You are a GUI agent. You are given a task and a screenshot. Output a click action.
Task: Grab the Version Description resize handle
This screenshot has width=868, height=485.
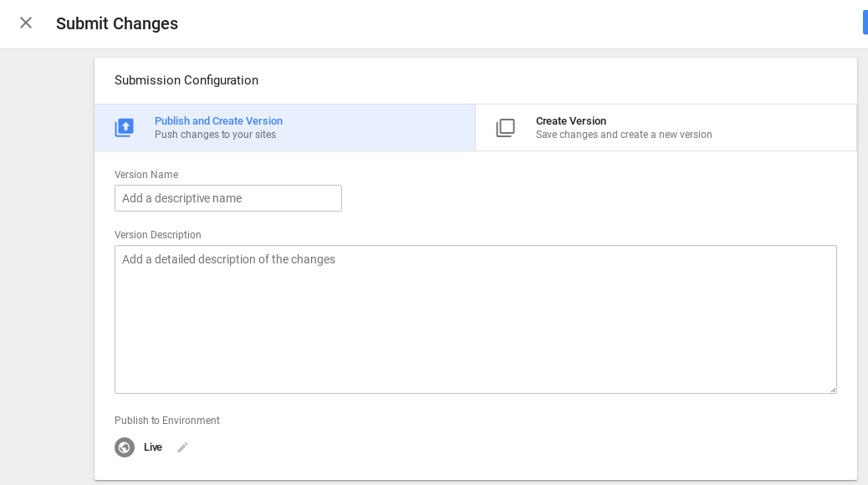(832, 389)
